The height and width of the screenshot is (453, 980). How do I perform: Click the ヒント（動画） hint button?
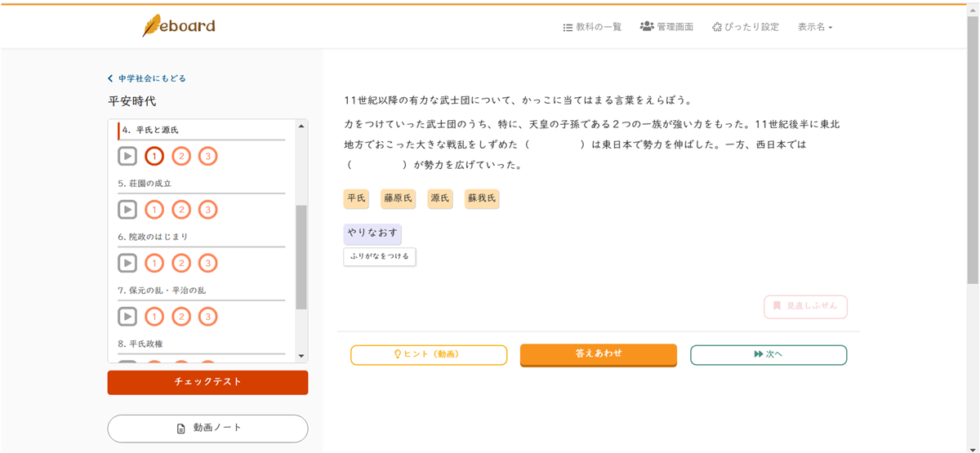(x=429, y=354)
